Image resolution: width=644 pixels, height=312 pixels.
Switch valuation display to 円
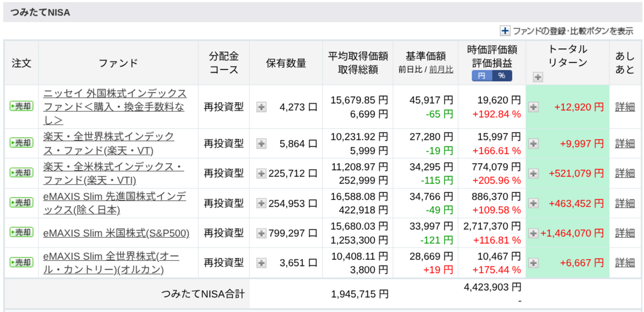click(x=482, y=75)
